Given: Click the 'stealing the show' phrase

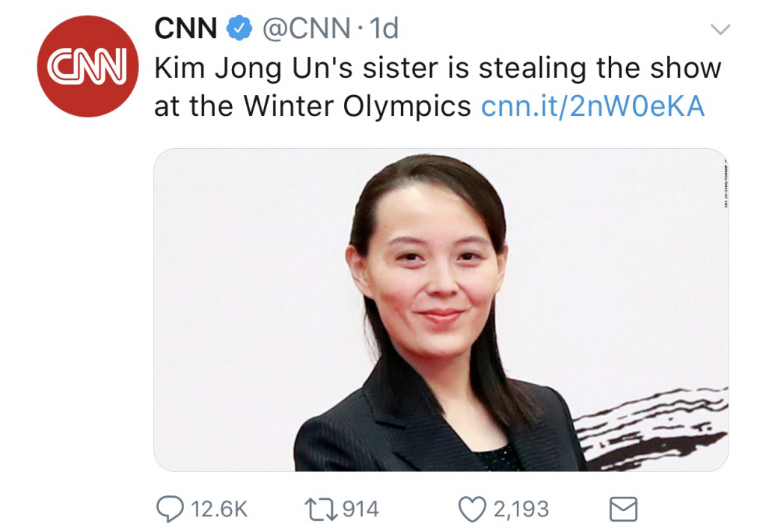Looking at the screenshot, I should point(600,68).
